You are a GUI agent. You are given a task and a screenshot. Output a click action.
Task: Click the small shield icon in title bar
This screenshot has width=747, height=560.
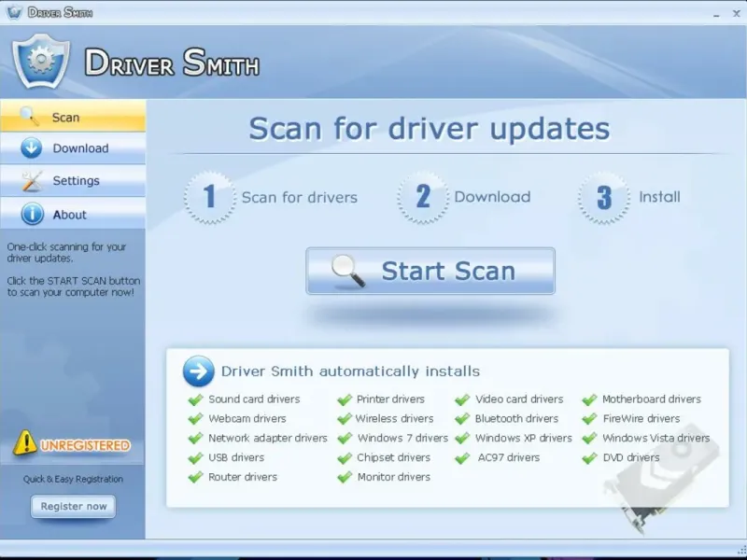(x=14, y=12)
